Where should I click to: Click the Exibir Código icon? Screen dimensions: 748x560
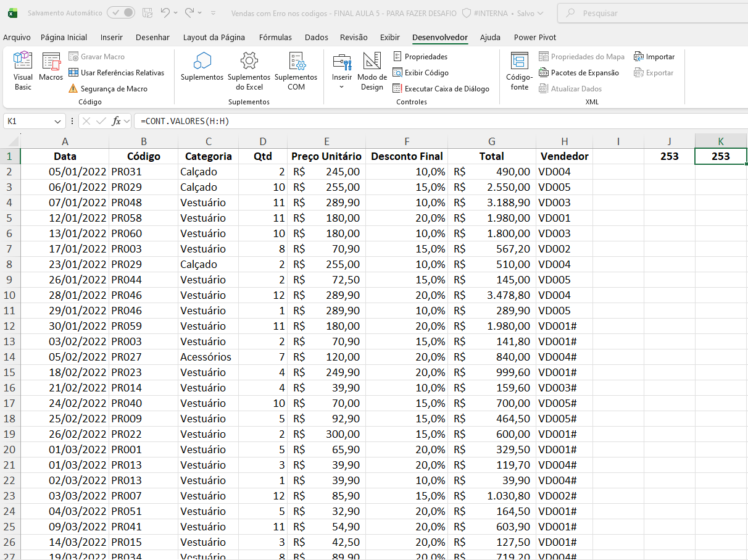click(397, 73)
